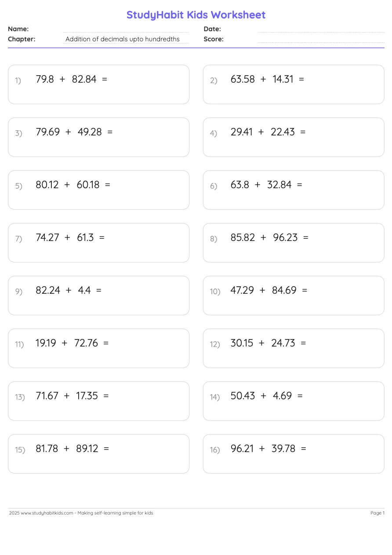
Task: Select problem 16 box 96.21 + 39.78
Action: click(294, 454)
